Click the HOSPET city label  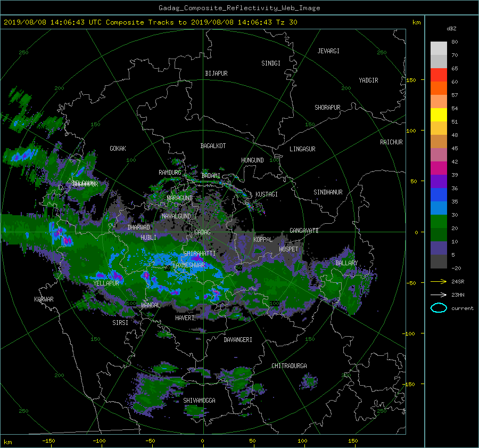click(288, 249)
